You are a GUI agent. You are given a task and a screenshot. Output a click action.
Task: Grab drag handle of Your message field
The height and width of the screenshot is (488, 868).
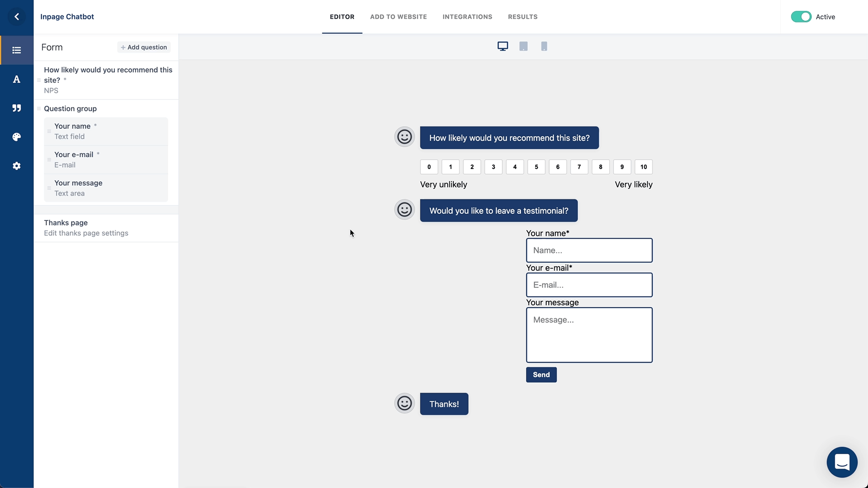pos(49,188)
